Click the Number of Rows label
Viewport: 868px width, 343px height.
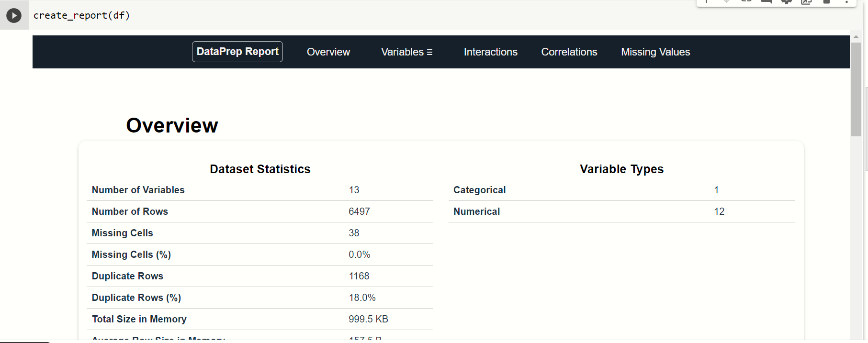click(x=130, y=211)
